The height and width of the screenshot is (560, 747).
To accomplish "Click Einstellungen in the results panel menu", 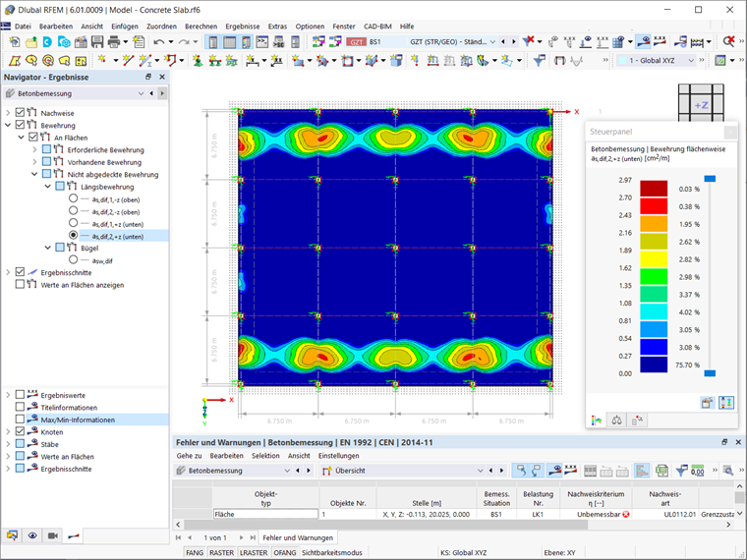I will coord(338,456).
